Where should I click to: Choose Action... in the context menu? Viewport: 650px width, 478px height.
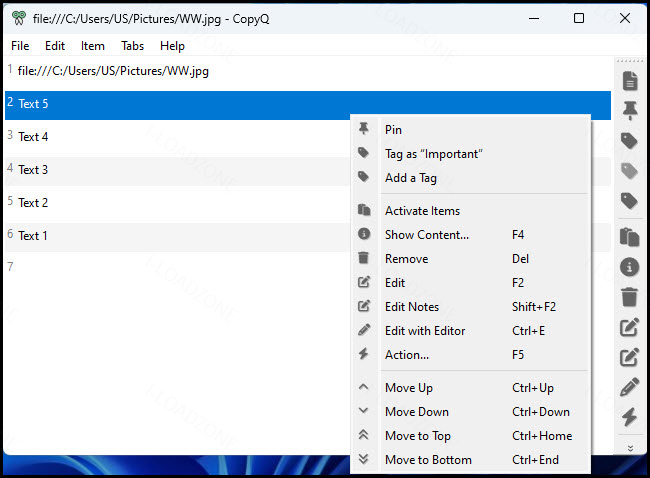pyautogui.click(x=470, y=355)
